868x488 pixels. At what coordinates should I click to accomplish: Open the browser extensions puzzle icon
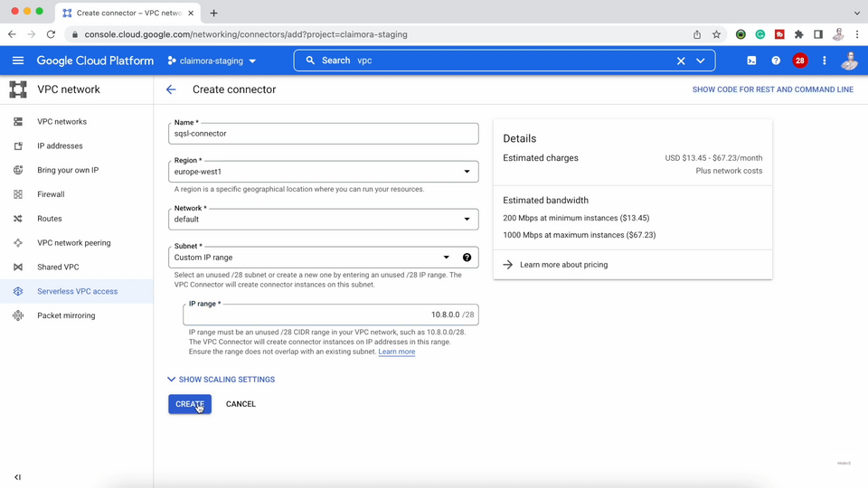click(x=798, y=34)
